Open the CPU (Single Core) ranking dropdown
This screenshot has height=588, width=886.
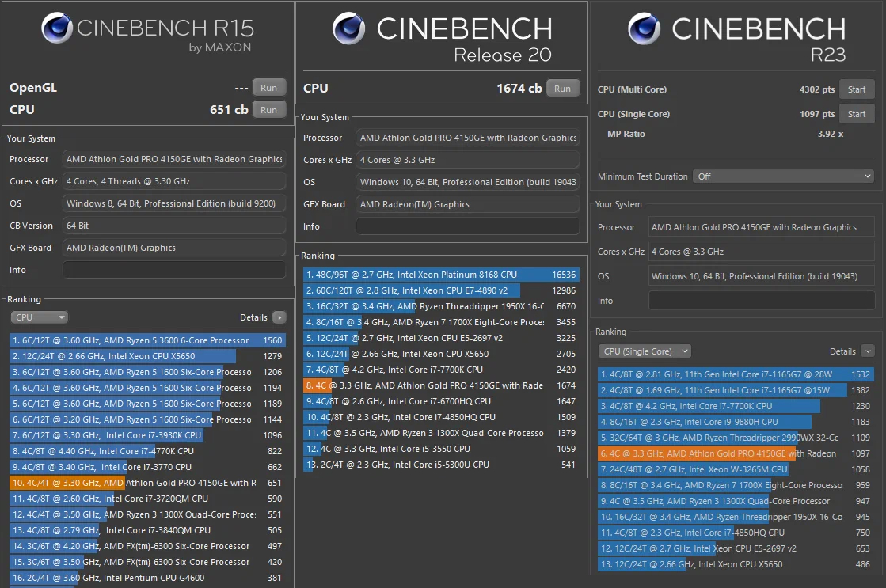pos(645,351)
